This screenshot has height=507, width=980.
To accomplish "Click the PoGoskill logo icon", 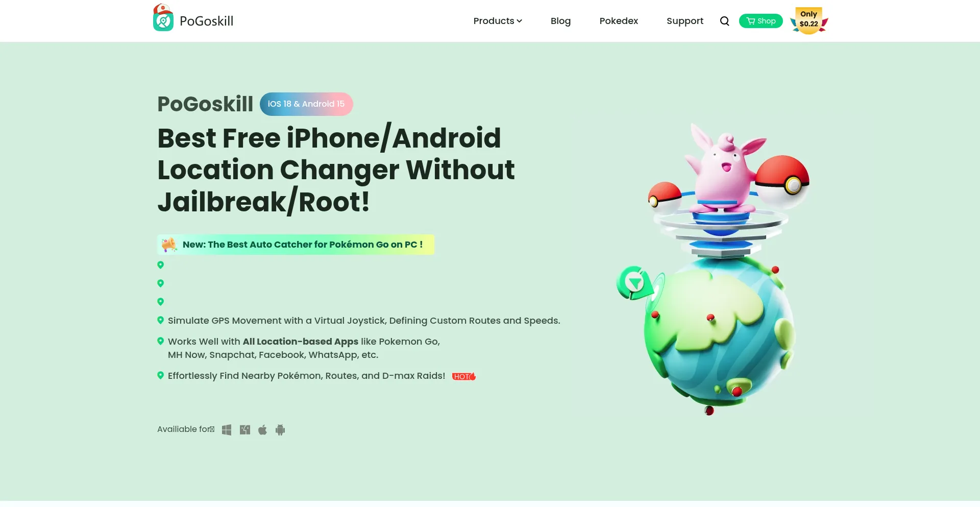I will (x=163, y=18).
